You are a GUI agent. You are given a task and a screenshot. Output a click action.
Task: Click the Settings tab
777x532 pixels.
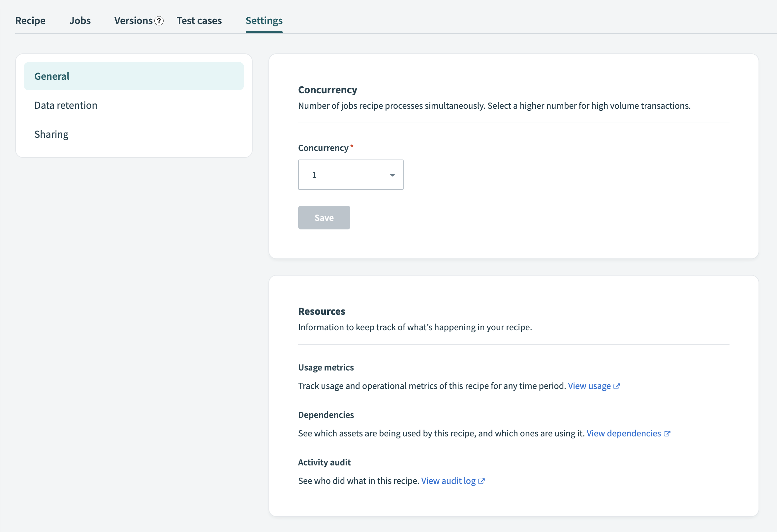tap(264, 21)
